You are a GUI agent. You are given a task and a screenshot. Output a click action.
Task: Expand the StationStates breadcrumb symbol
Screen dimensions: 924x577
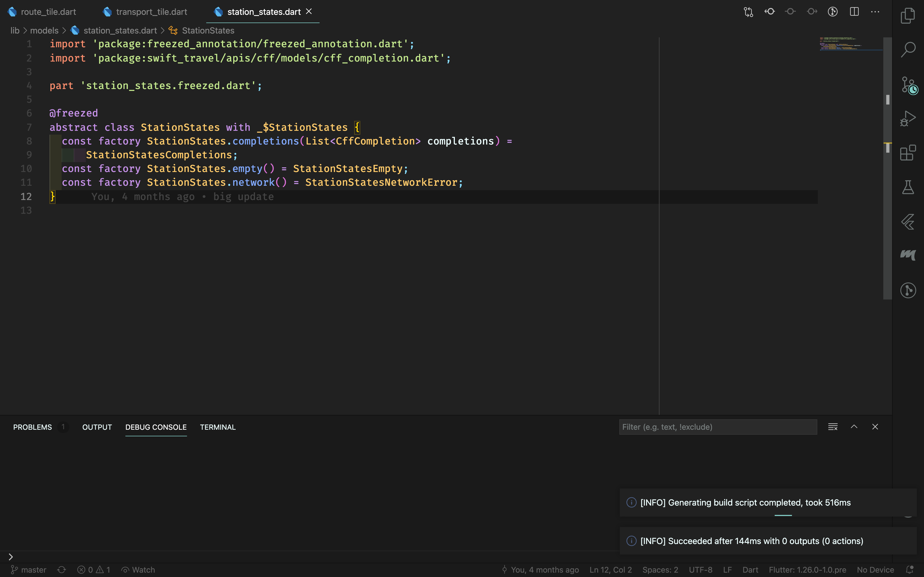(x=208, y=30)
